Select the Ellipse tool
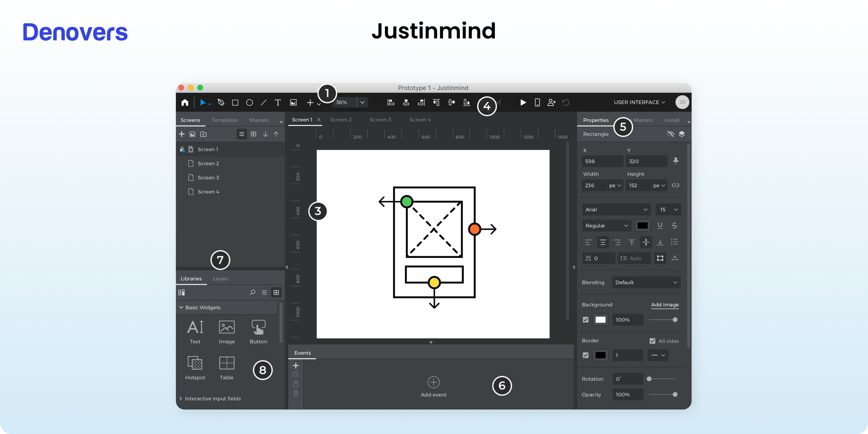This screenshot has height=434, width=868. tap(249, 102)
